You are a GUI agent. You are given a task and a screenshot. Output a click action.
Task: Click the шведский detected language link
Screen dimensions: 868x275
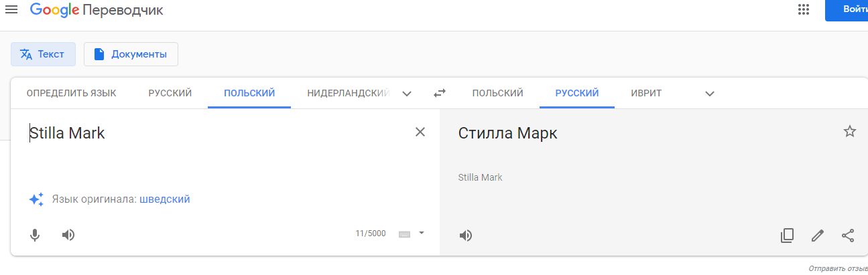(165, 199)
